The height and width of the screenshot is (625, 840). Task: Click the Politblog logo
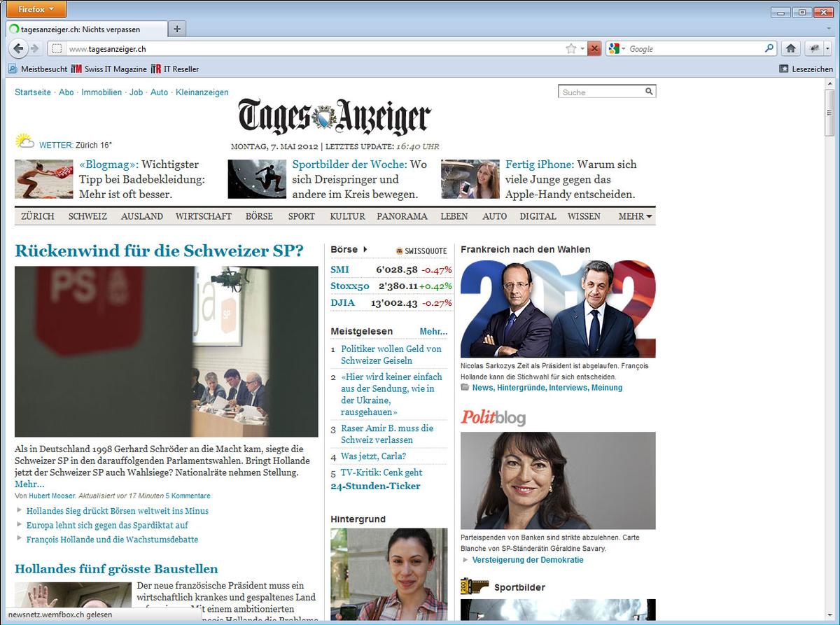point(493,418)
